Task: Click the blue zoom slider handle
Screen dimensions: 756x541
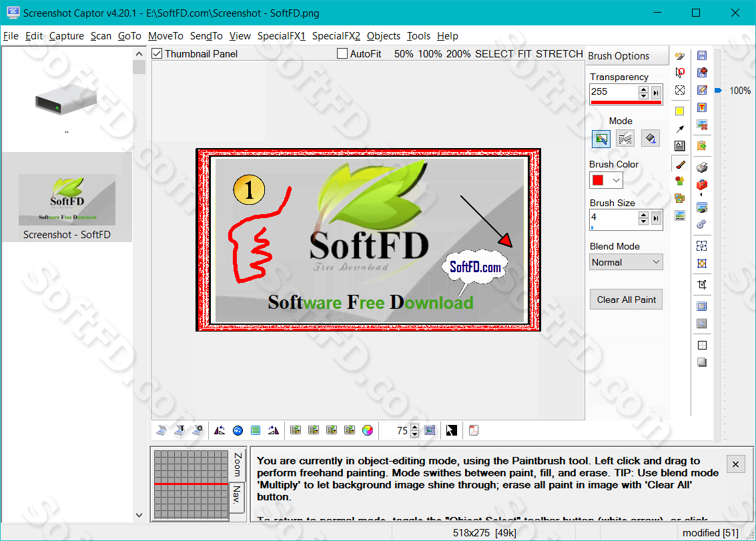Action: pyautogui.click(x=718, y=91)
